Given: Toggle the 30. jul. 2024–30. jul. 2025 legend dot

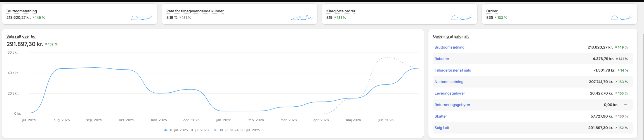Looking at the screenshot, I should (x=215, y=130).
